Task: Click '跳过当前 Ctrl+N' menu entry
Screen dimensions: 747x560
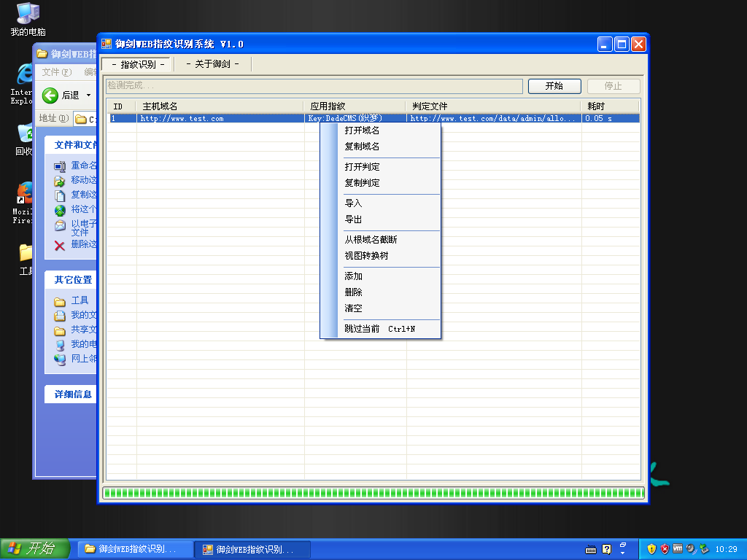Action: coord(379,329)
